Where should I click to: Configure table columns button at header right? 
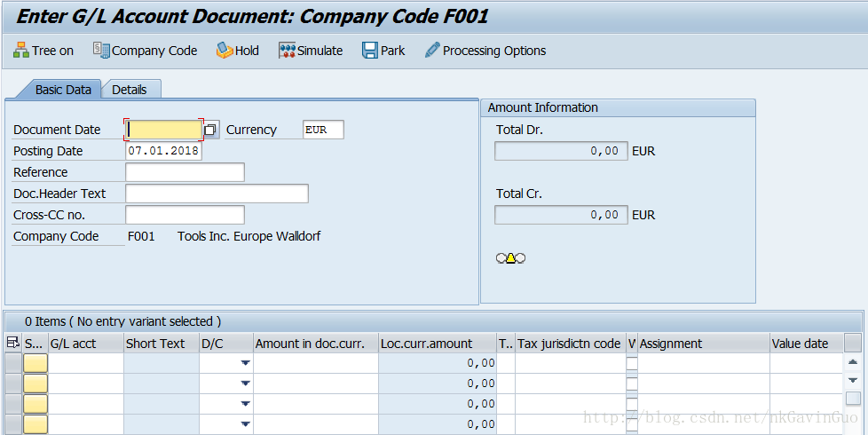coord(853,344)
